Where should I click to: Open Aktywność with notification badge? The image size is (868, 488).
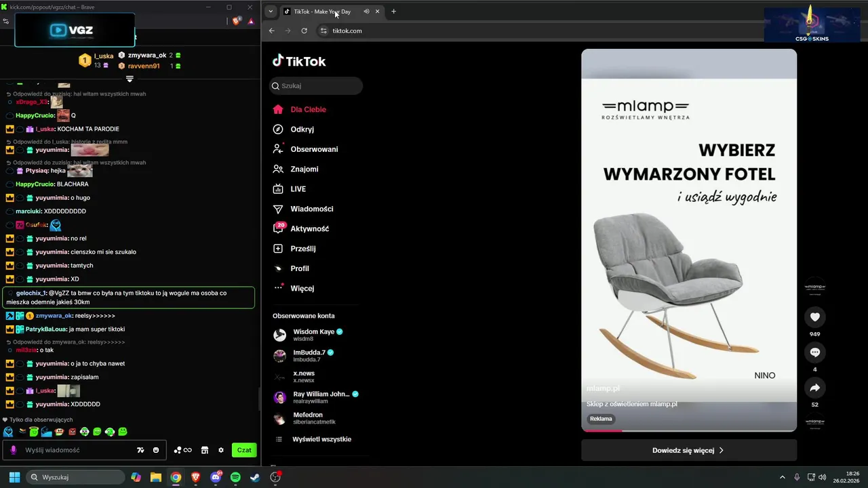[310, 228]
